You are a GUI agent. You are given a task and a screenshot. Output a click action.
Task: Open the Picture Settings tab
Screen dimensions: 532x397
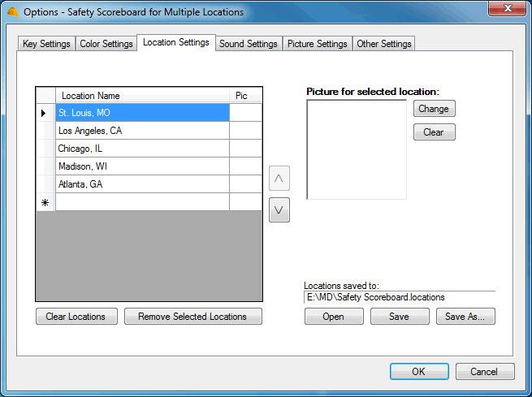pyautogui.click(x=317, y=44)
